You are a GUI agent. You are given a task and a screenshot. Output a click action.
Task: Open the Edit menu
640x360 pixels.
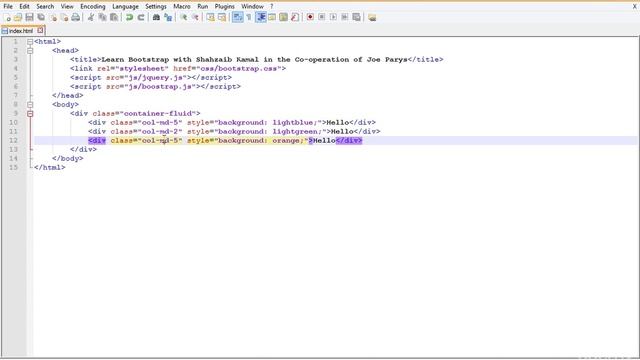pos(24,7)
